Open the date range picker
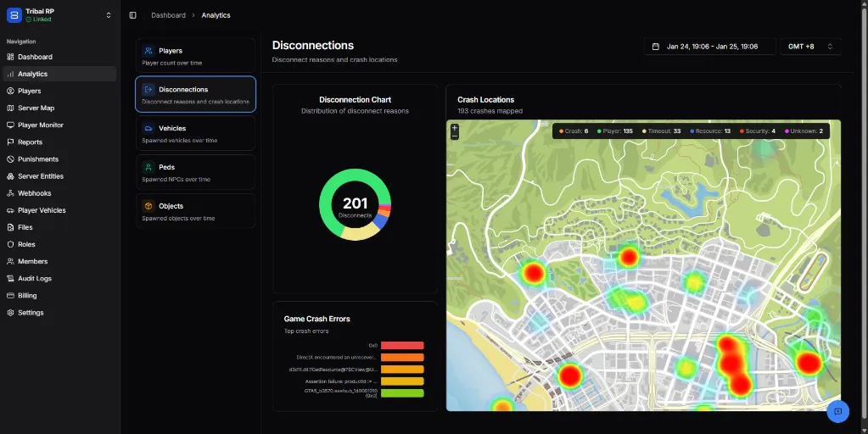868x434 pixels. click(709, 47)
